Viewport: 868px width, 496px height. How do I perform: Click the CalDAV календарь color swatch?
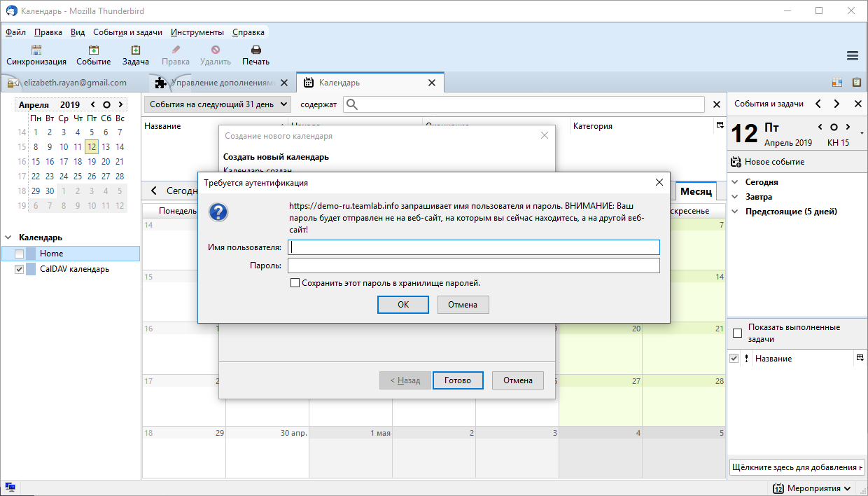pos(31,269)
